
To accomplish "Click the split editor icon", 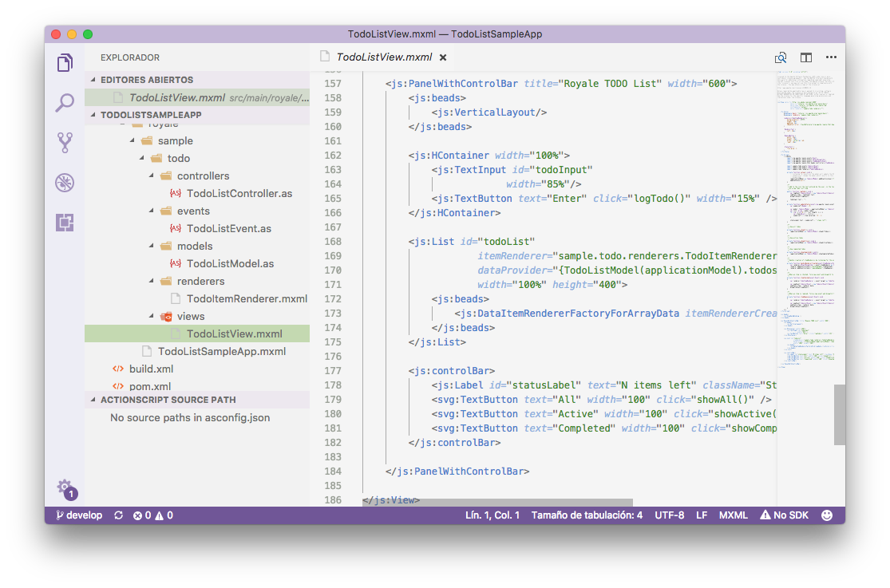I will tap(806, 57).
